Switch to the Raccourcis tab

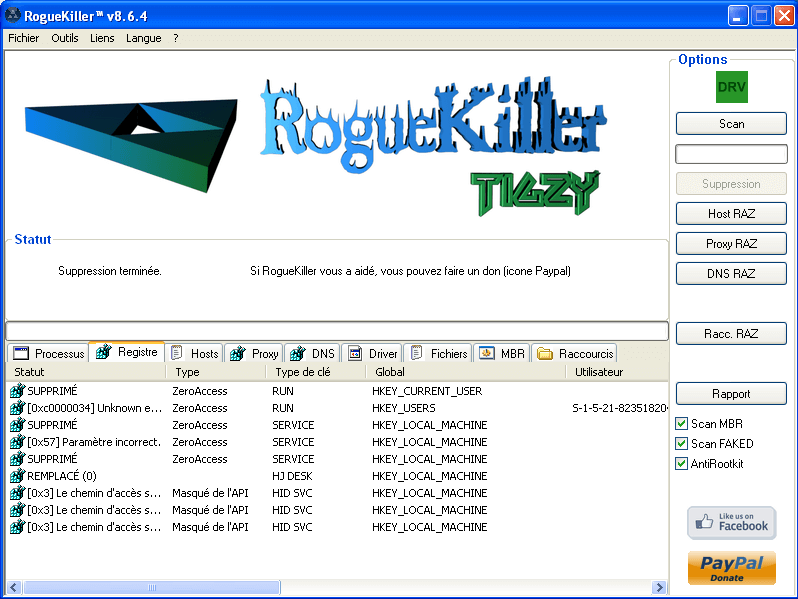click(576, 353)
